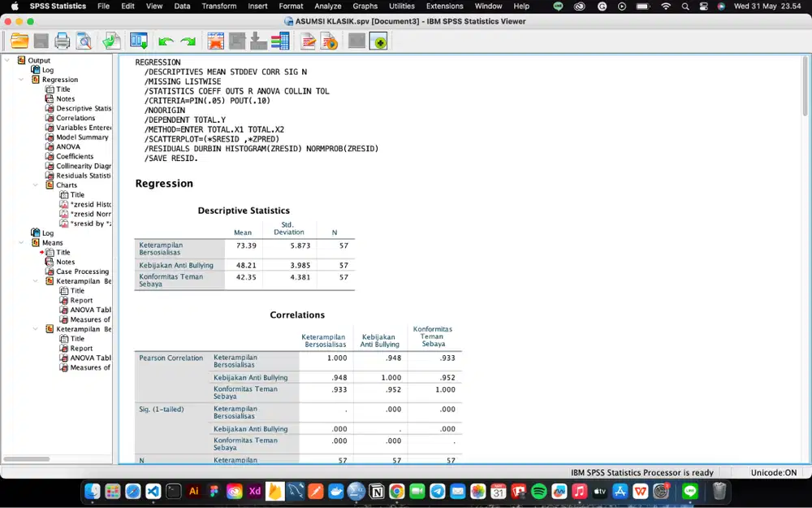Screen dimensions: 812x508
Task: Click the document with play-button icon
Action: (x=330, y=41)
